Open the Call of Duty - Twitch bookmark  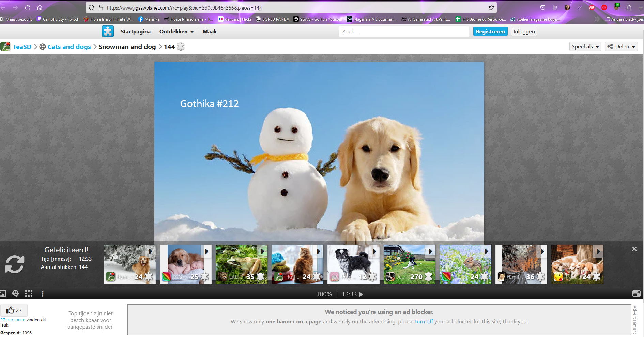pyautogui.click(x=58, y=19)
